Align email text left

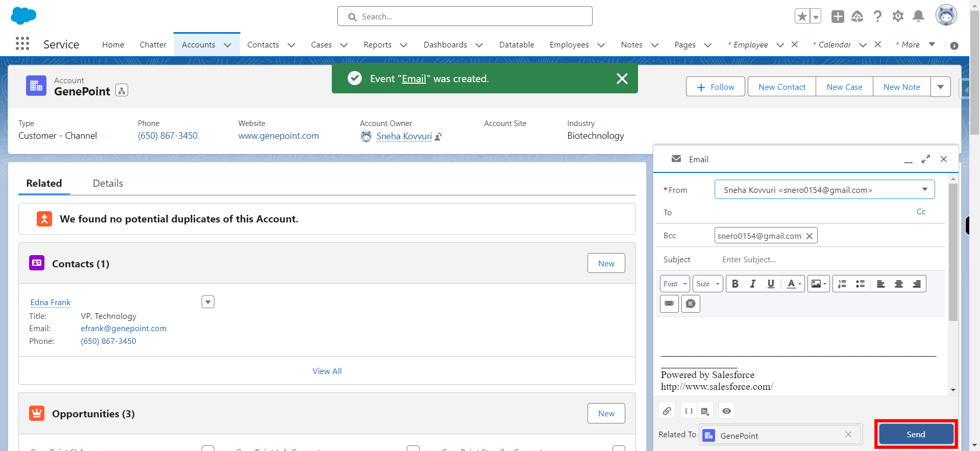pos(881,284)
